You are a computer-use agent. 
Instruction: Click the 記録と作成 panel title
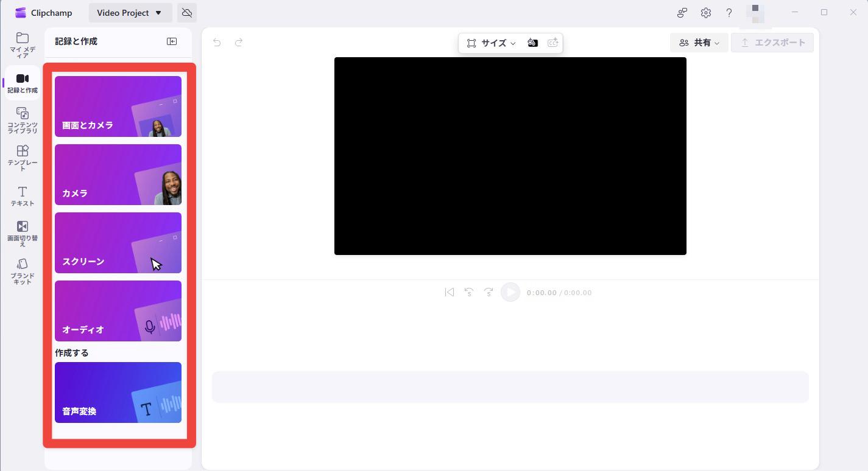click(76, 41)
